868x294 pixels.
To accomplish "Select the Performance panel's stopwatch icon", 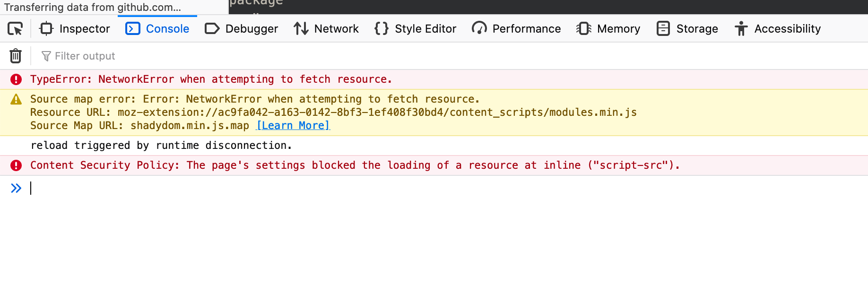I will [x=479, y=28].
